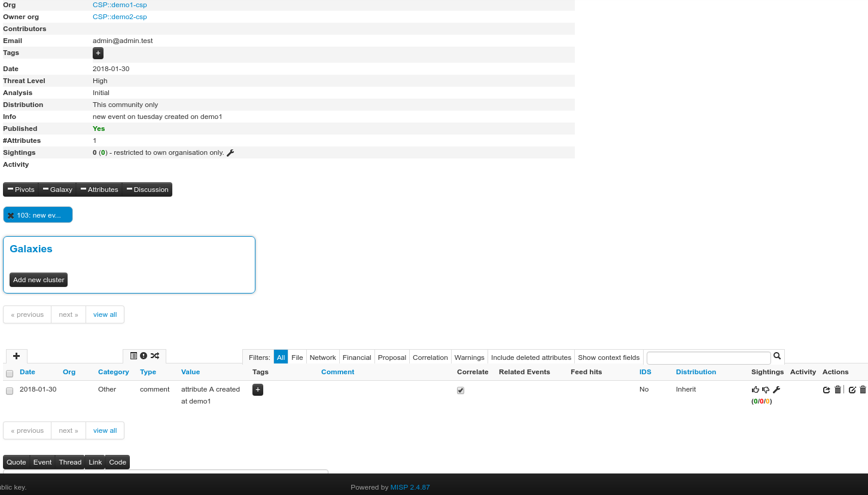
Task: Open advanced sightings wrench in attribute row
Action: pos(776,390)
